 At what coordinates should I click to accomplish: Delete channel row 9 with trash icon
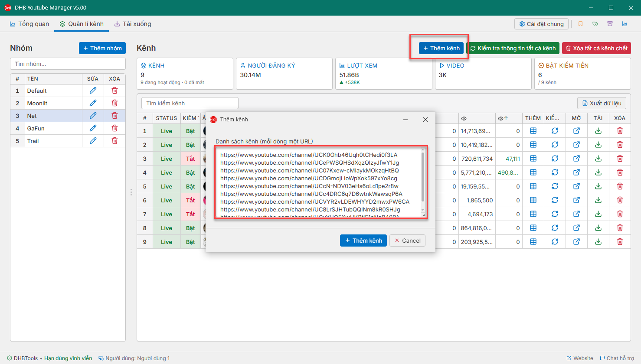click(620, 242)
